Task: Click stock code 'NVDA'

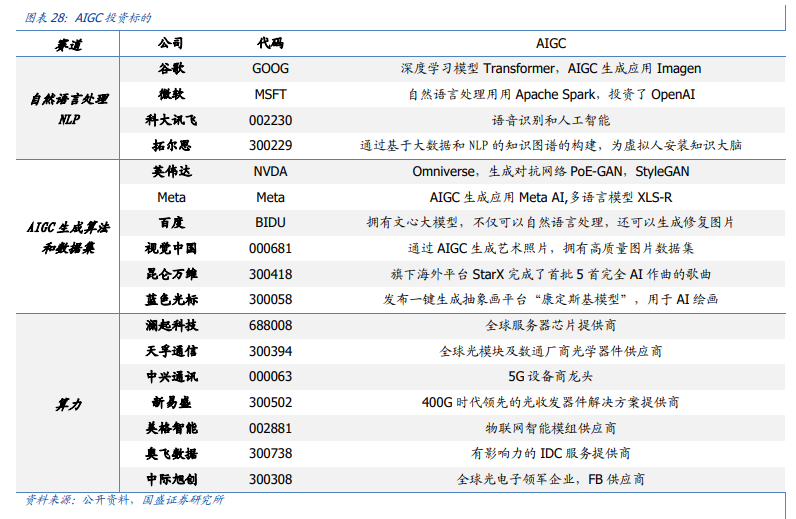Action: click(270, 172)
